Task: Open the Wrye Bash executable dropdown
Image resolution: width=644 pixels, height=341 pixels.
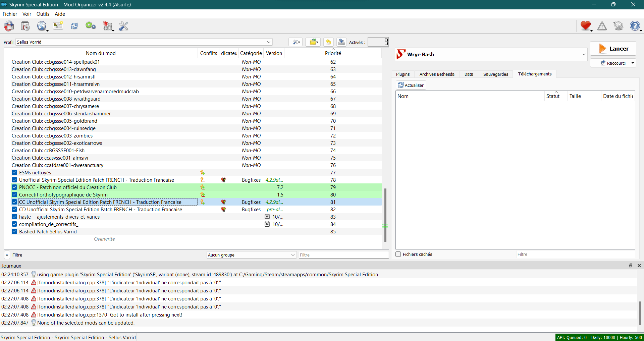Action: [x=491, y=54]
